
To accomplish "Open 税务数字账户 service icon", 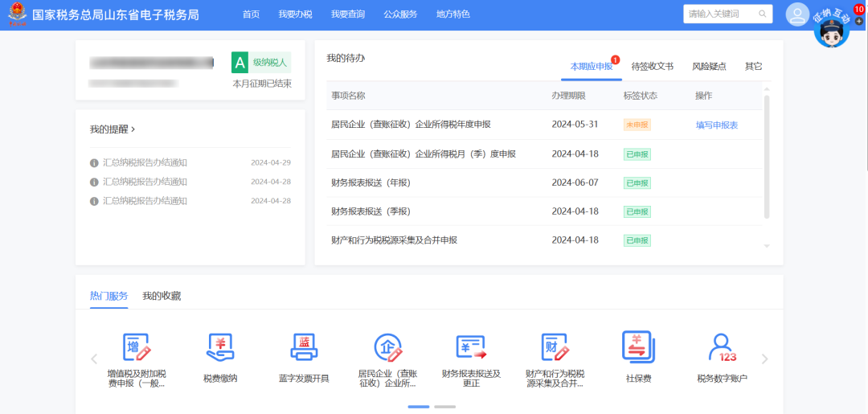I will [x=723, y=347].
